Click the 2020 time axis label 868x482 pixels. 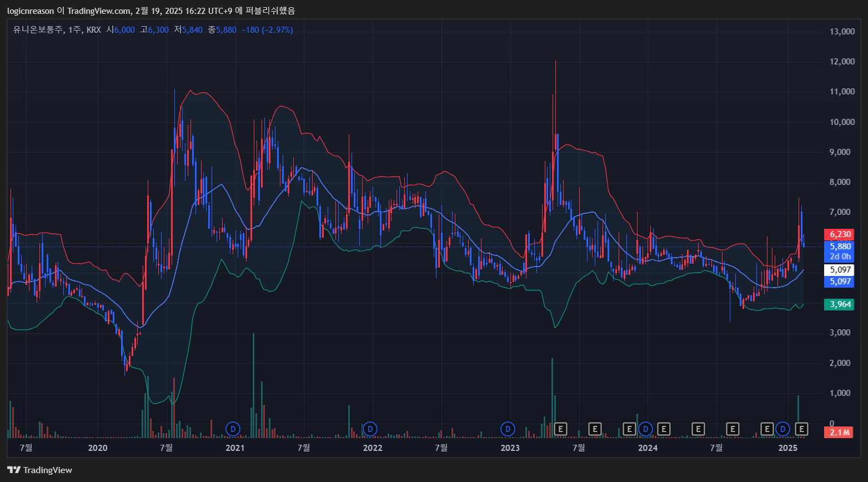[98, 448]
